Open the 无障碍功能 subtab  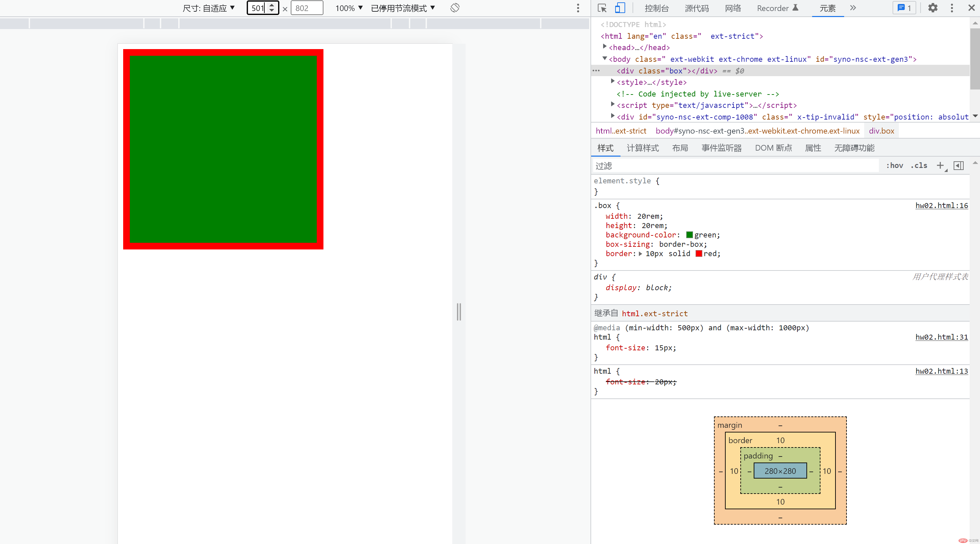pos(854,148)
